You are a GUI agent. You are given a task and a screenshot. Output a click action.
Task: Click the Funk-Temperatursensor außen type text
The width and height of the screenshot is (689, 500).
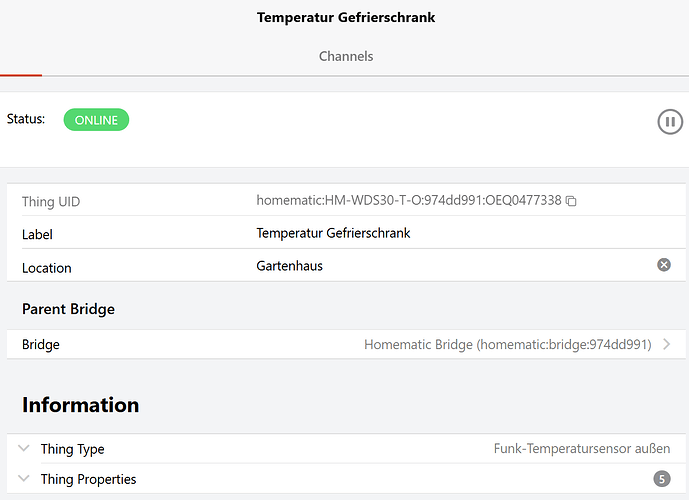(x=582, y=449)
